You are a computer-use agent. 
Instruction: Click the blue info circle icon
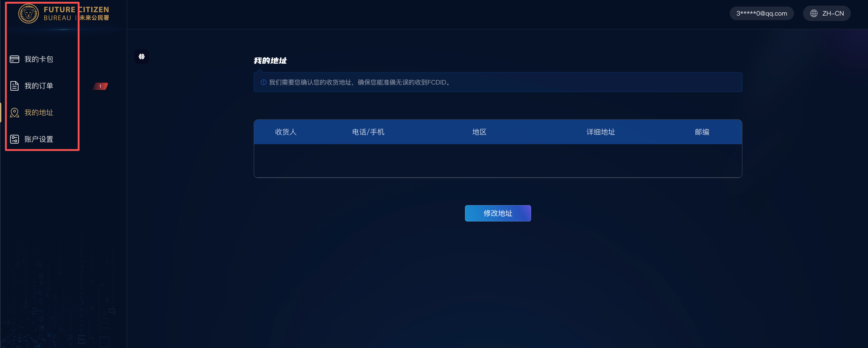(263, 82)
